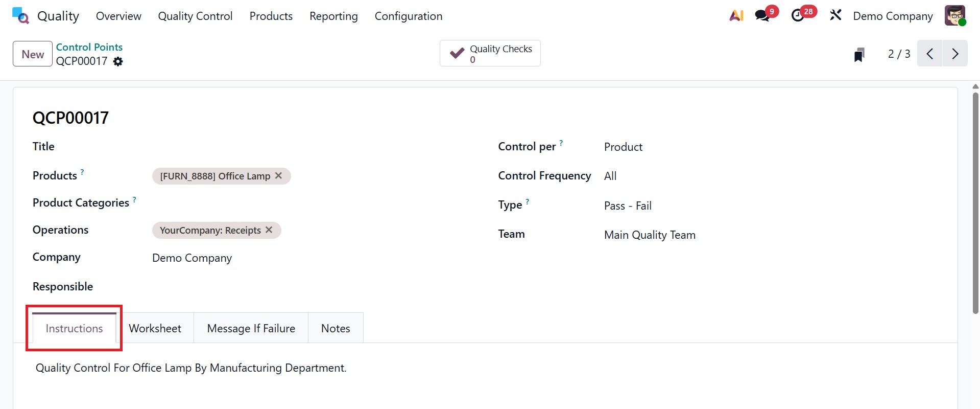
Task: Remove the Office Lamp product tag
Action: [x=279, y=176]
